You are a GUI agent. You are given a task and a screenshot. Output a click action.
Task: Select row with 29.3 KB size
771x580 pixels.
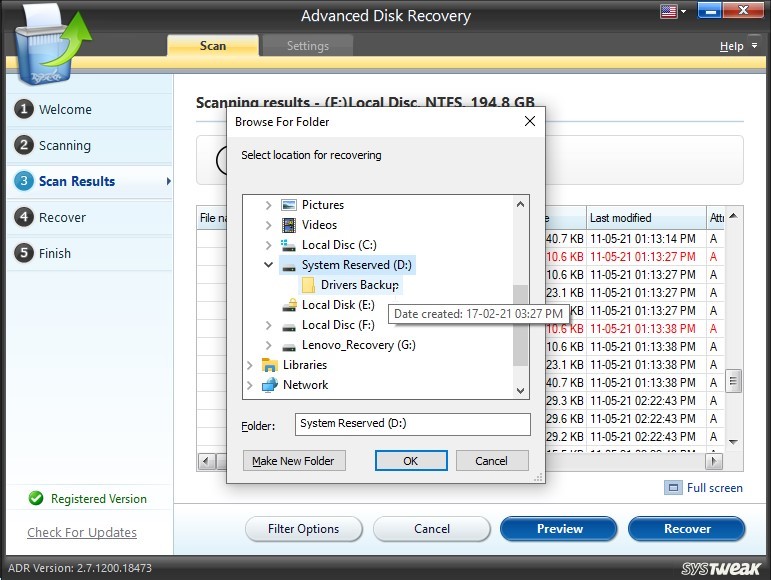pyautogui.click(x=634, y=401)
